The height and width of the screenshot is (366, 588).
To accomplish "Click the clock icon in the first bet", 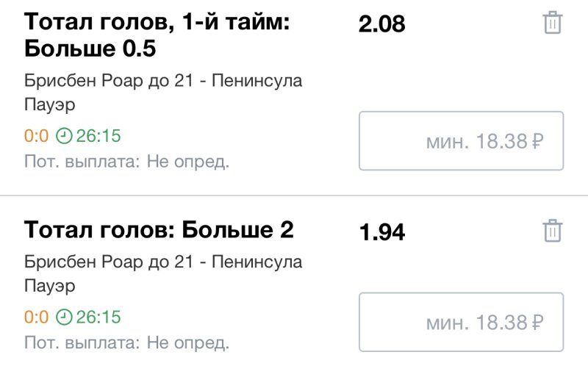I will (65, 136).
